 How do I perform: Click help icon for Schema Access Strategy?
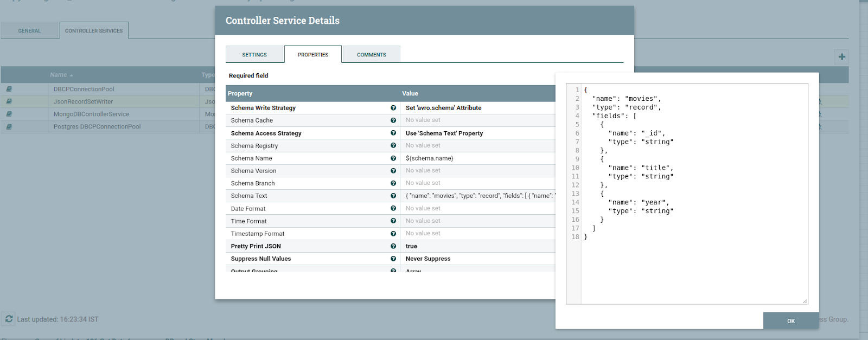(393, 133)
